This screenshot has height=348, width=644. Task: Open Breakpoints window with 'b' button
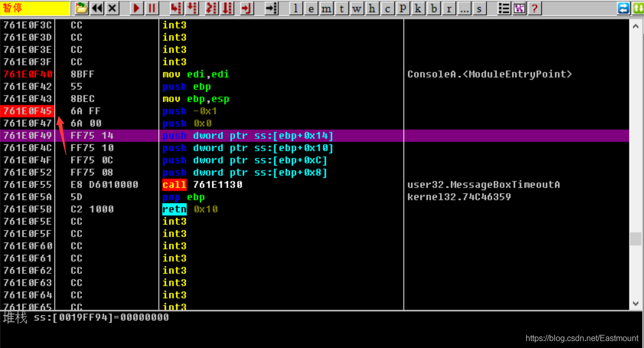(434, 9)
